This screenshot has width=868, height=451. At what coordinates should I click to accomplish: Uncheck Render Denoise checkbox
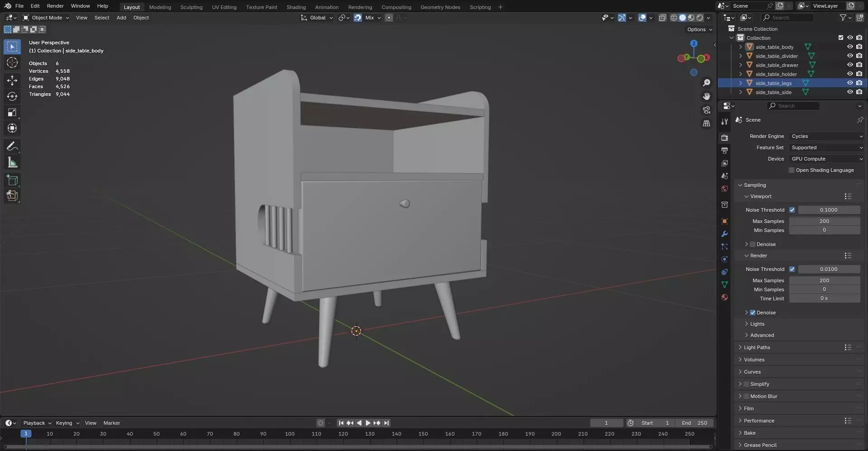[x=753, y=313]
